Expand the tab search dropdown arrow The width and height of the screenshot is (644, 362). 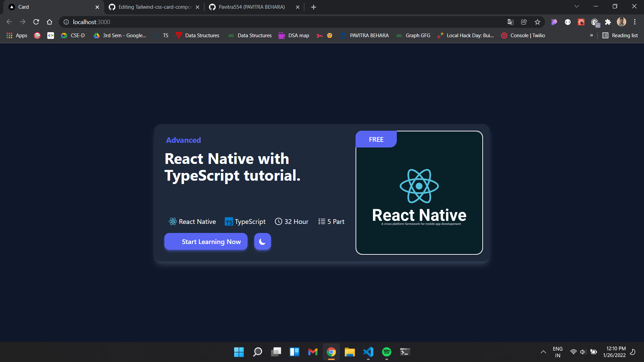point(577,6)
